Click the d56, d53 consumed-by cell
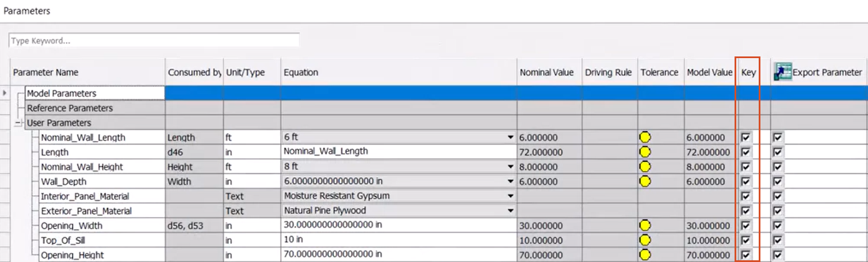This screenshot has height=262, width=868. pos(194,226)
